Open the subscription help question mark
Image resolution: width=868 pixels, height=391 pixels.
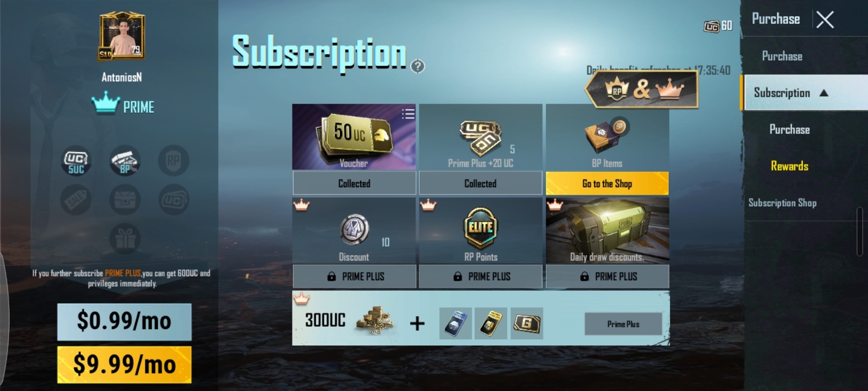[418, 66]
